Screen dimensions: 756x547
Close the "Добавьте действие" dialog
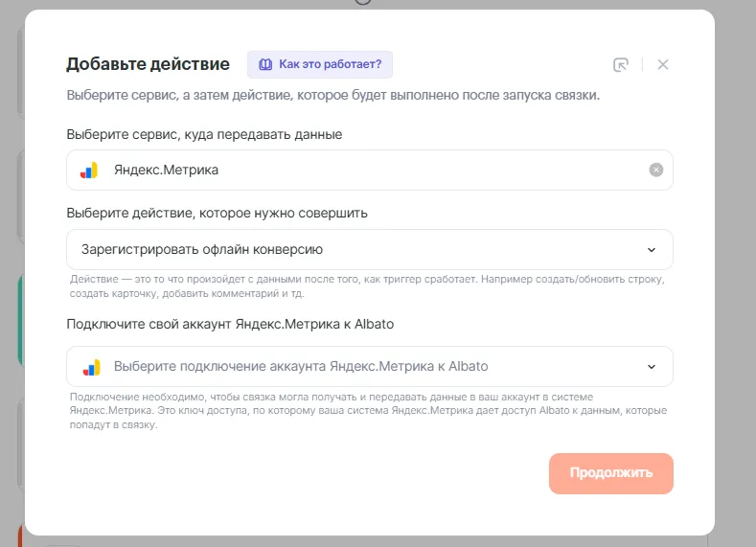(663, 65)
